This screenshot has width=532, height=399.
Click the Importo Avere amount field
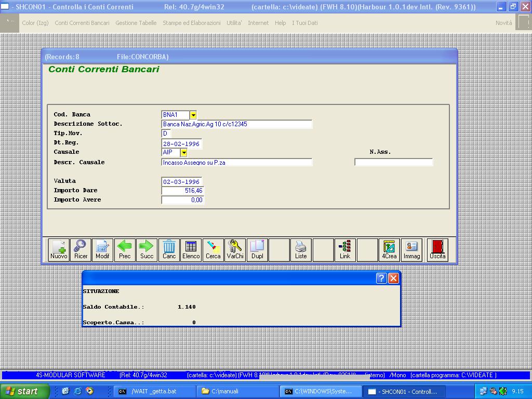[x=183, y=200]
